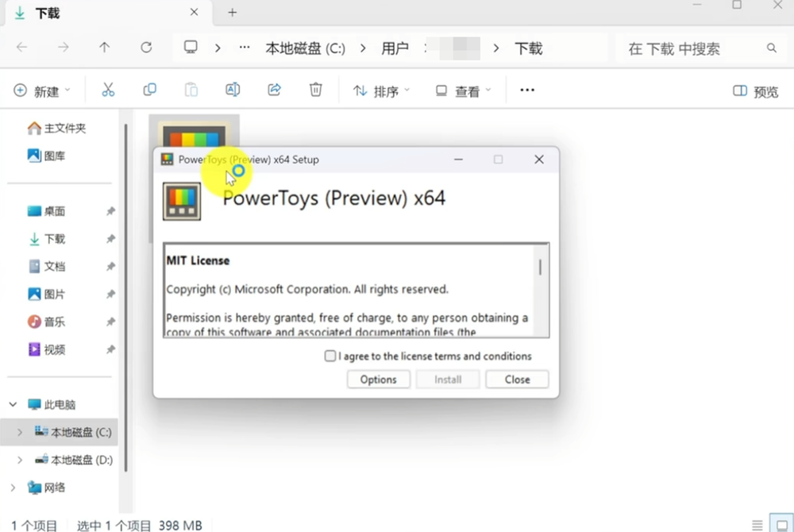Image resolution: width=794 pixels, height=532 pixels.
Task: Go forward in File Explorer
Action: pos(64,48)
